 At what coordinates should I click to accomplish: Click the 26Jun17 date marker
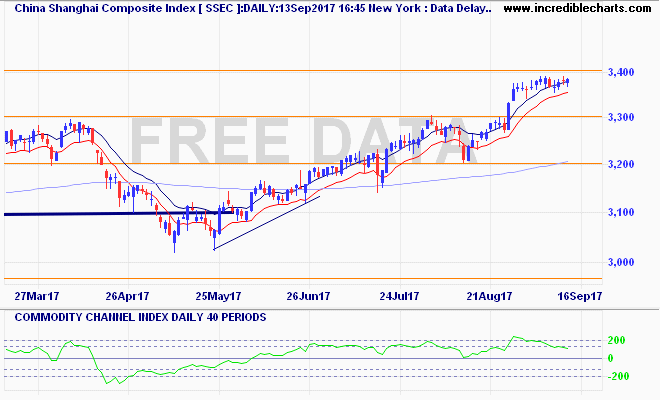point(309,296)
